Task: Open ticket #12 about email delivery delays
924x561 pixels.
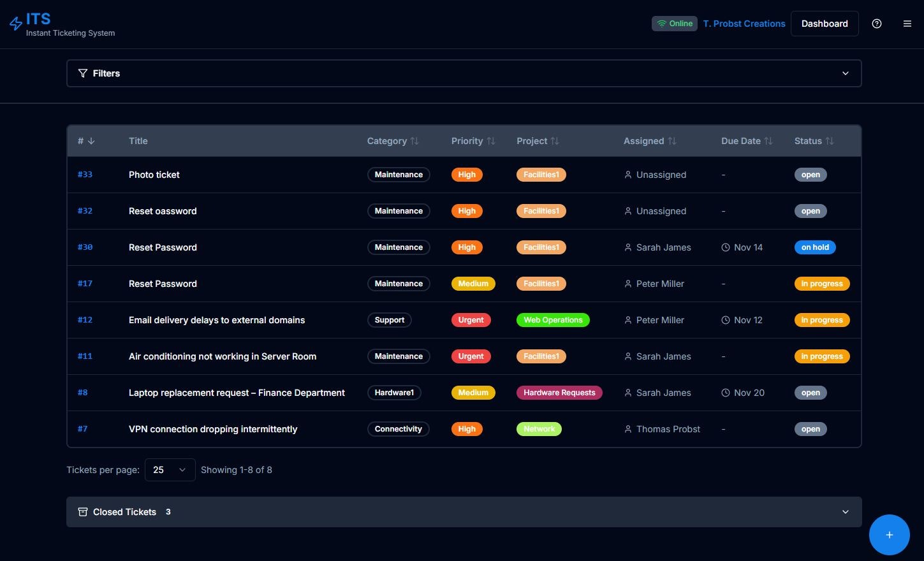Action: (217, 320)
